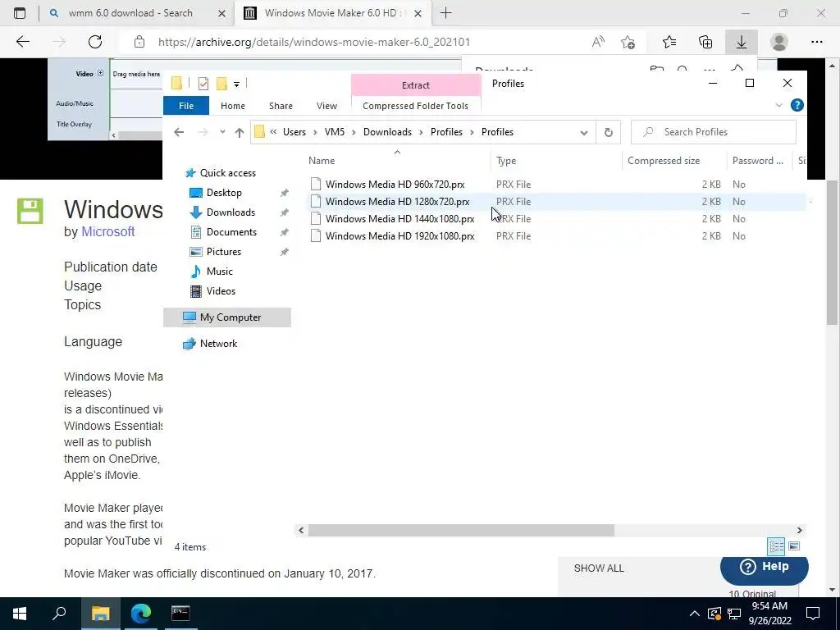Image resolution: width=840 pixels, height=630 pixels.
Task: Click the 1920x1080.prx file icon
Action: (x=316, y=235)
